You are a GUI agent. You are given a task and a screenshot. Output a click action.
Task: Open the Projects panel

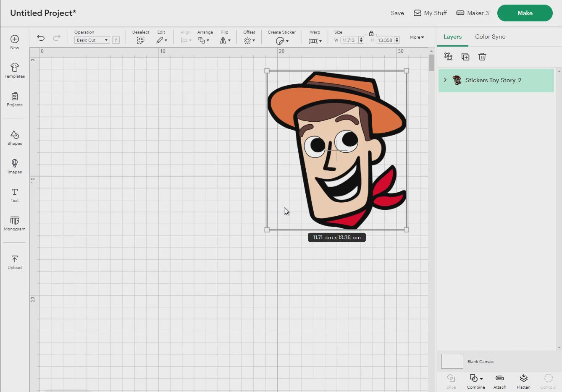(x=15, y=99)
